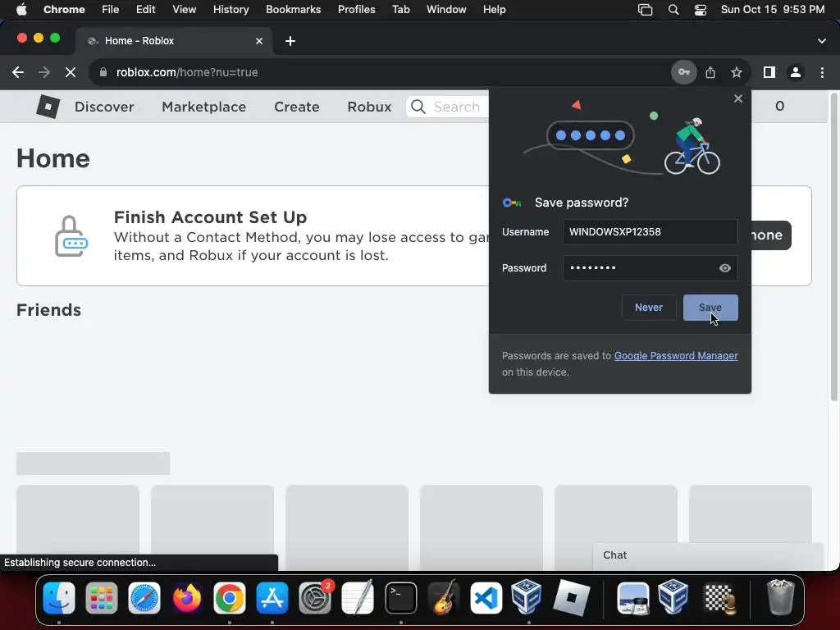840x630 pixels.
Task: Open the Apple menu
Action: tap(21, 9)
